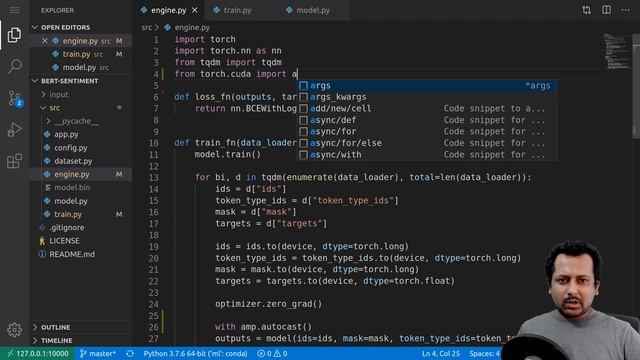Click the Spaces: 4 indentation setting
Image resolution: width=640 pixels, height=360 pixels.
(x=484, y=353)
